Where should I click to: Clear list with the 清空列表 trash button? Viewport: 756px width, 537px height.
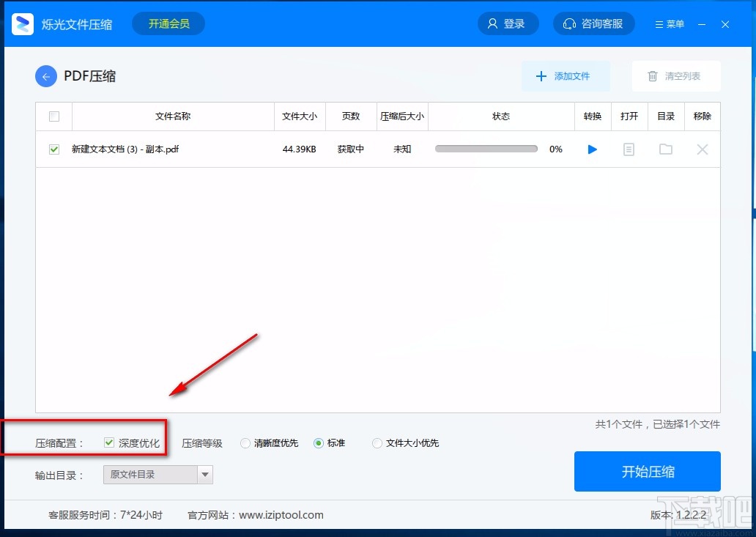[676, 76]
